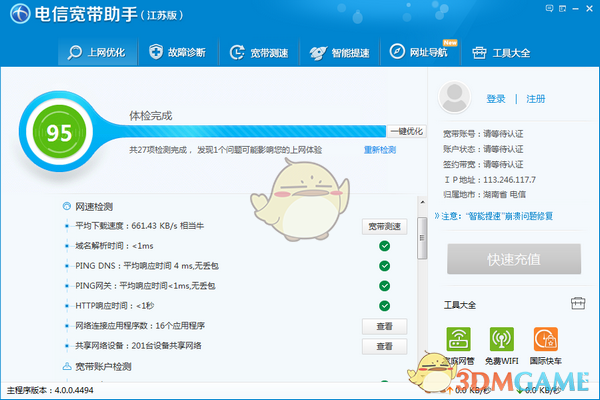600x400 pixels.
Task: Click the 宽带测速 button beside download speed
Action: coord(384,227)
